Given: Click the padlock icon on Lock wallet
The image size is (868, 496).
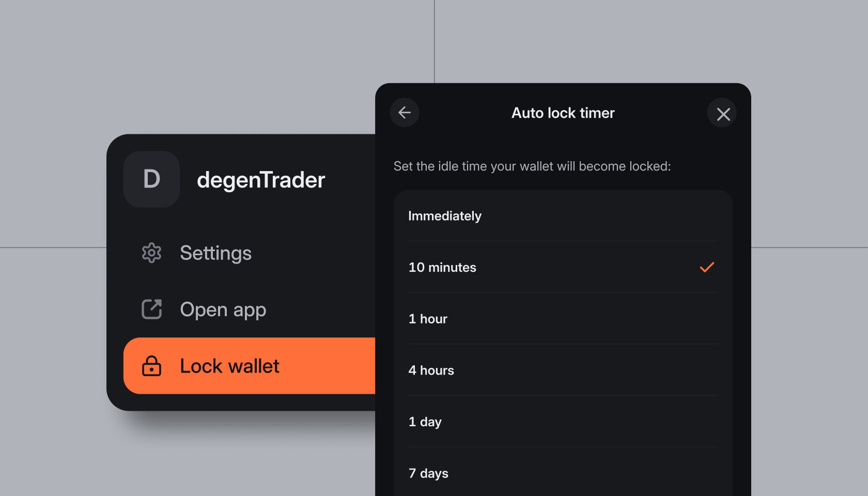Looking at the screenshot, I should coord(151,366).
